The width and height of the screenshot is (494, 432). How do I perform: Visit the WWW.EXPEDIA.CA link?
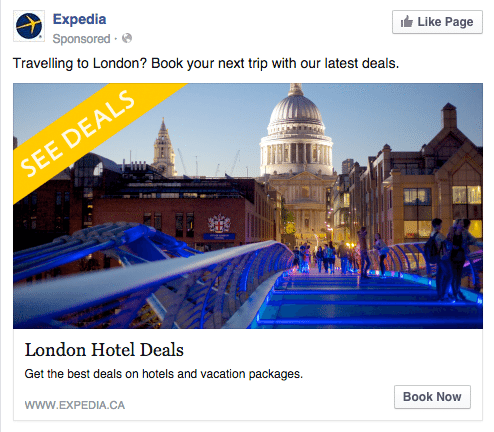point(75,405)
